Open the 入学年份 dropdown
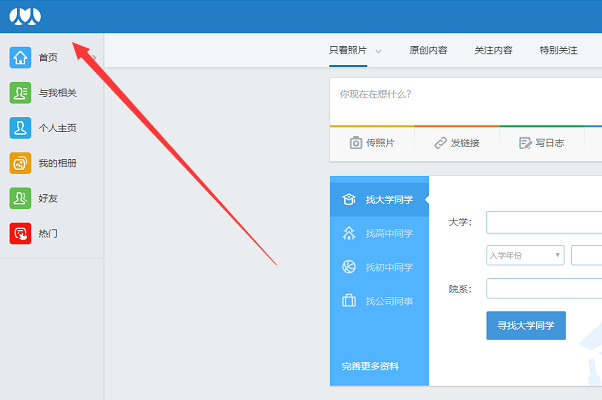The width and height of the screenshot is (602, 400). click(525, 255)
